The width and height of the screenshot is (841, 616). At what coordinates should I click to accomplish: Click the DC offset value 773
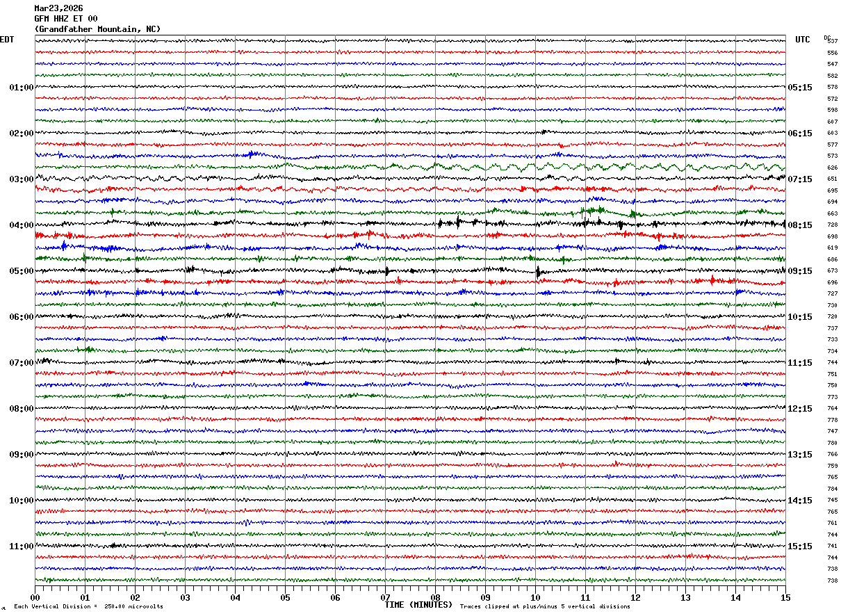coord(832,397)
